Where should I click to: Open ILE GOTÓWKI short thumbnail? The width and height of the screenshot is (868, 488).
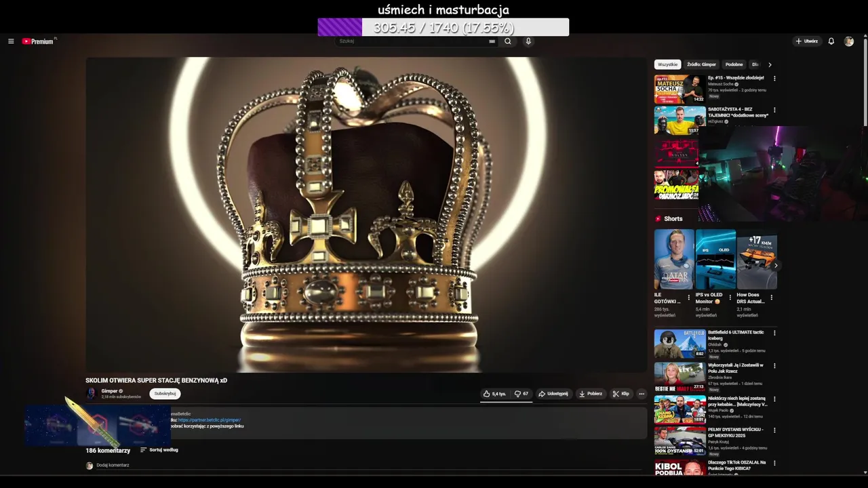[x=674, y=260]
